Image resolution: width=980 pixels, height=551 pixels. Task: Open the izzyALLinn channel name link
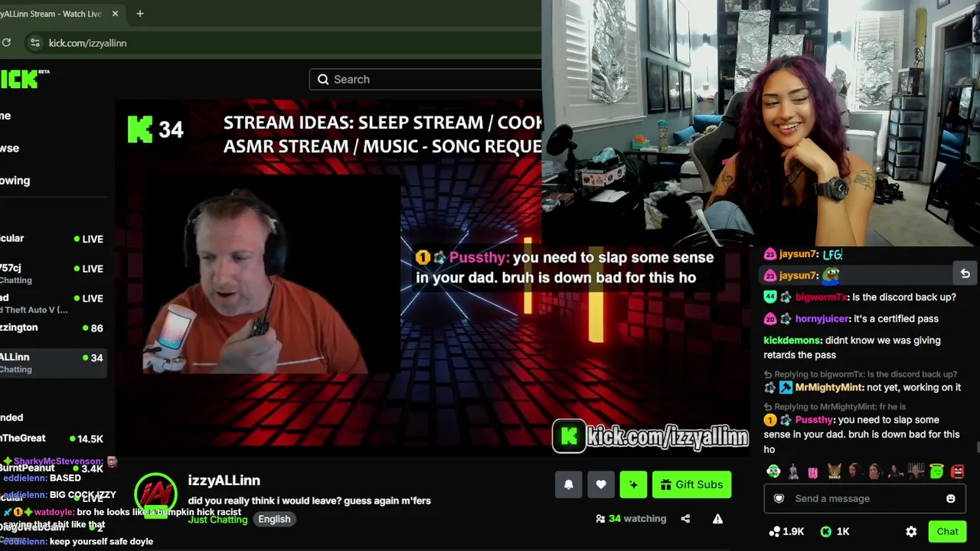coord(224,481)
